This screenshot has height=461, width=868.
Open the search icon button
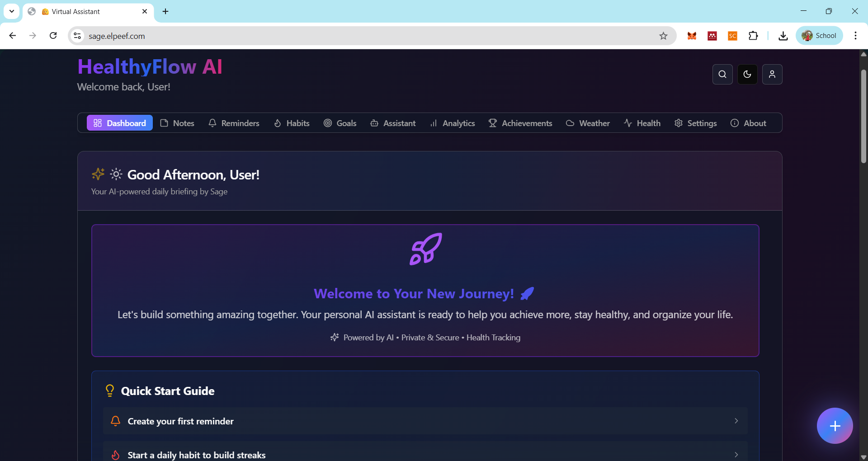click(722, 74)
